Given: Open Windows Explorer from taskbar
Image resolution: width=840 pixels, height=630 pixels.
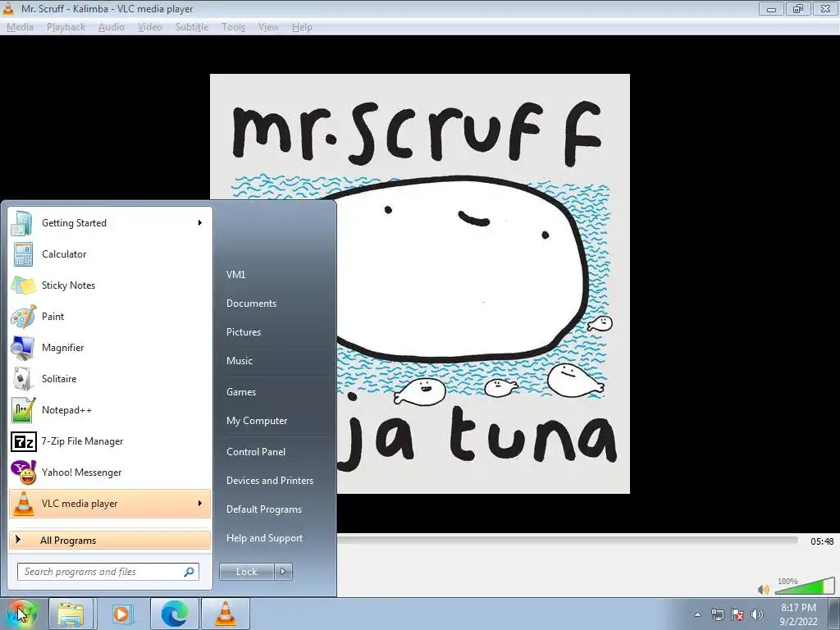Looking at the screenshot, I should click(x=71, y=614).
